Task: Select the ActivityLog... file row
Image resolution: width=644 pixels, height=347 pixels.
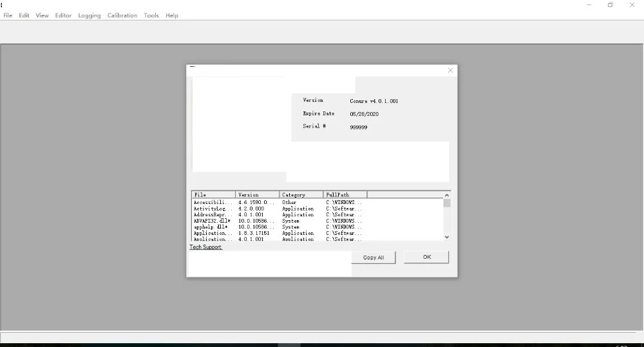Action: [277, 209]
